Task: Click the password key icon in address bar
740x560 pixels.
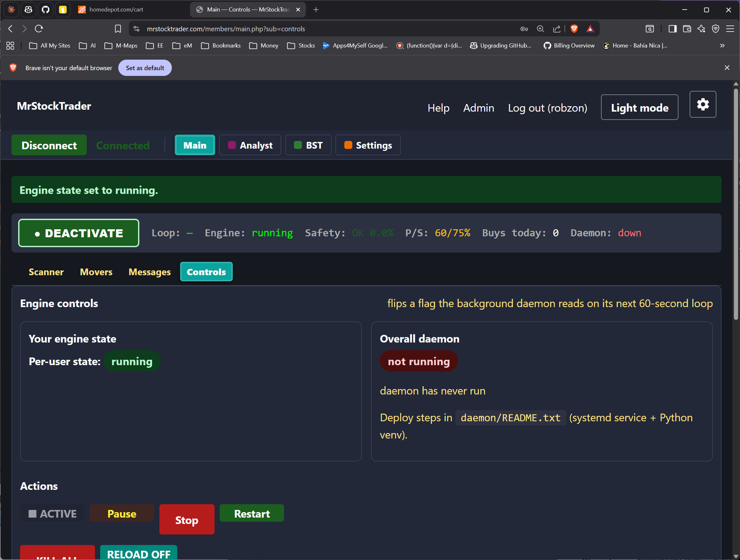Action: pos(524,29)
